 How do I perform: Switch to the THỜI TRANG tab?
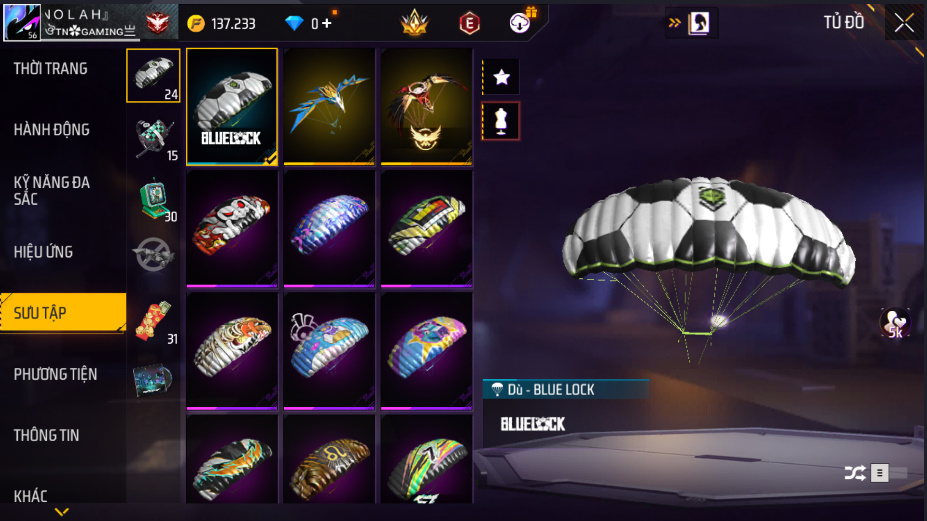pos(51,69)
